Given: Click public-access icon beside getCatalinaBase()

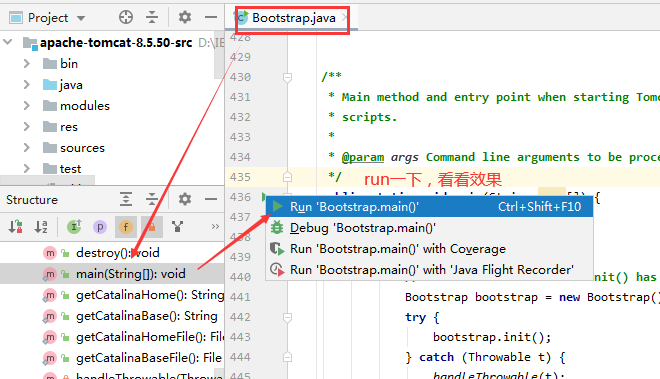Looking at the screenshot, I should pos(65,316).
